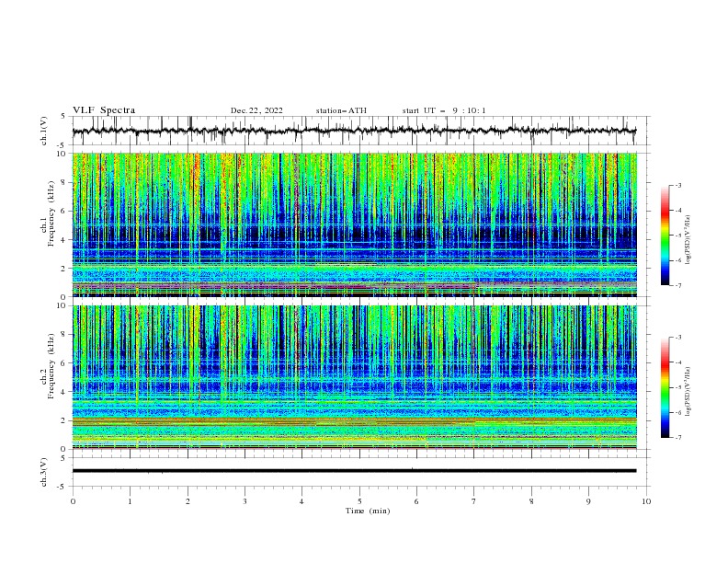
Task: Click the ch.1 spectrogram color scale bar
Action: pyautogui.click(x=665, y=236)
